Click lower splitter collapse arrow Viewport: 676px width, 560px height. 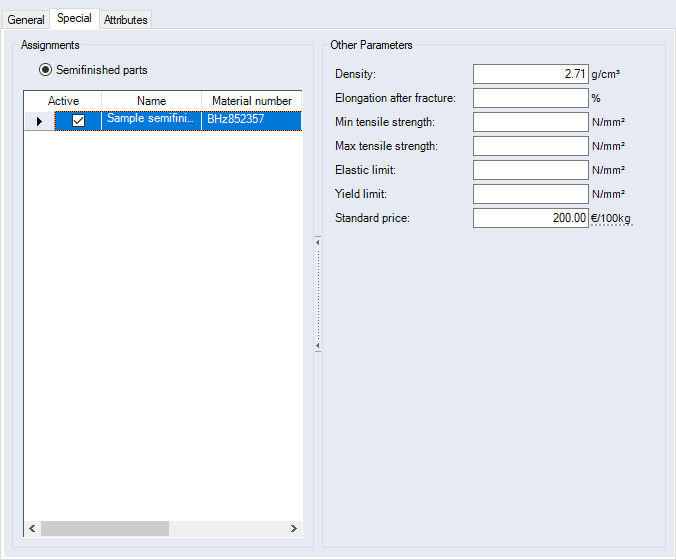click(317, 346)
